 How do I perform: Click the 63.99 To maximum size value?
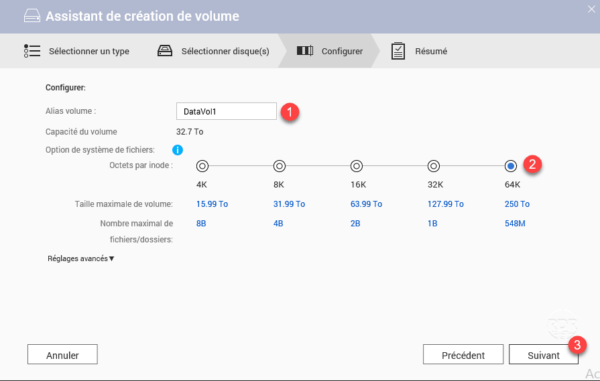[366, 204]
